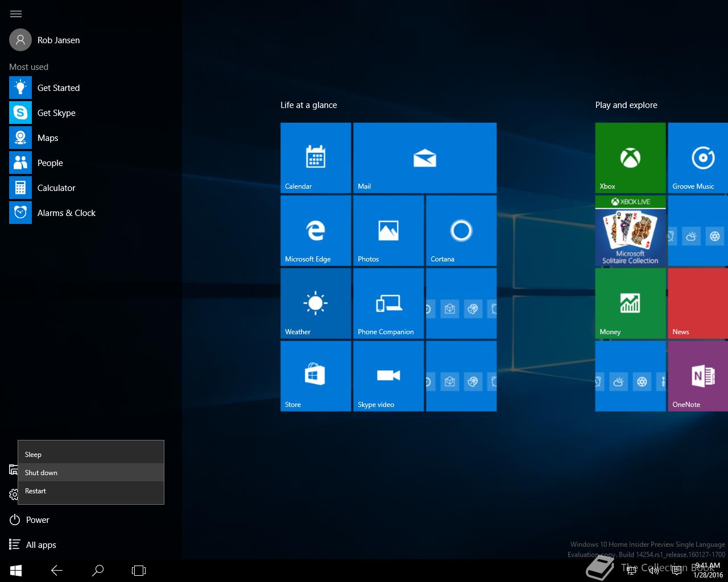Click the 'Play and explore' group title

click(x=626, y=105)
